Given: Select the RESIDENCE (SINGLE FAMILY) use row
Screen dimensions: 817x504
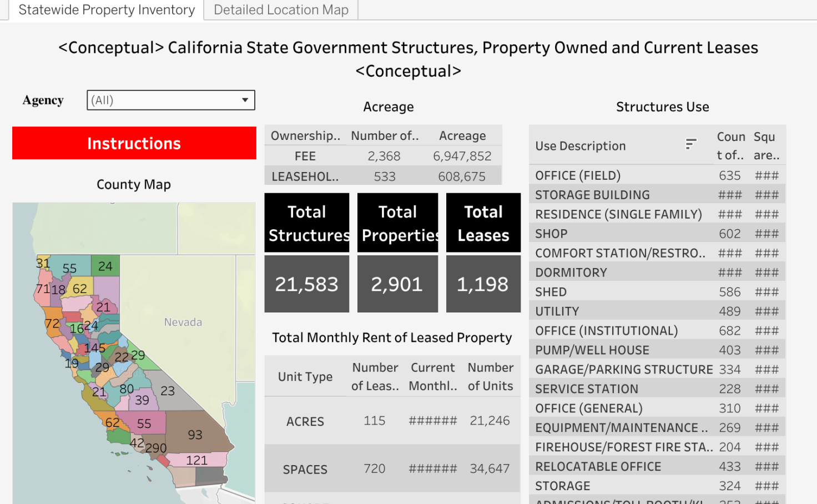Looking at the screenshot, I should point(658,214).
